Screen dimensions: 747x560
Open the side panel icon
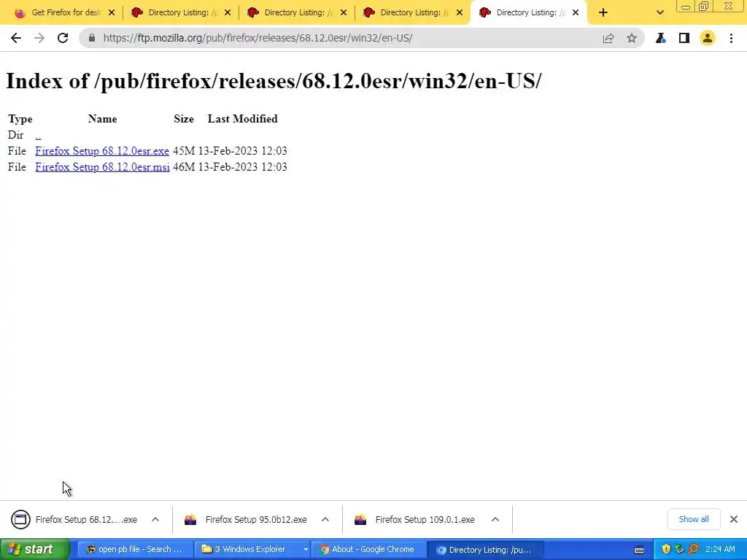click(684, 38)
